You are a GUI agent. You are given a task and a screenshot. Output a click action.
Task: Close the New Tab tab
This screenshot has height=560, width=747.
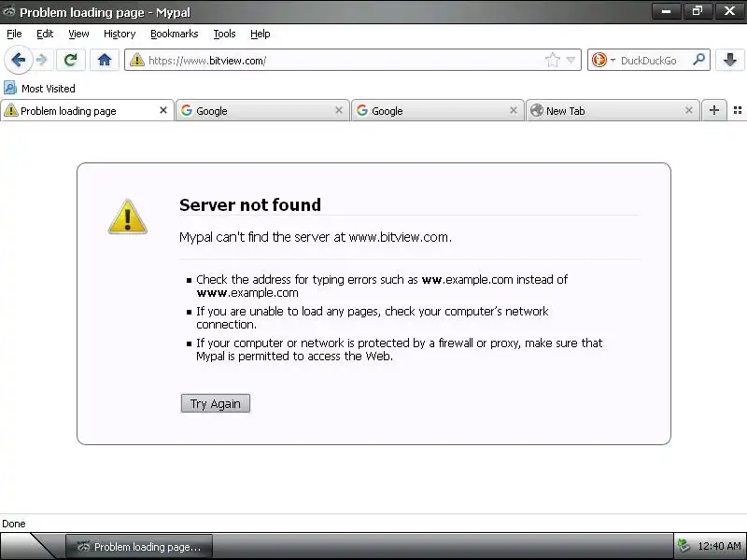point(688,110)
